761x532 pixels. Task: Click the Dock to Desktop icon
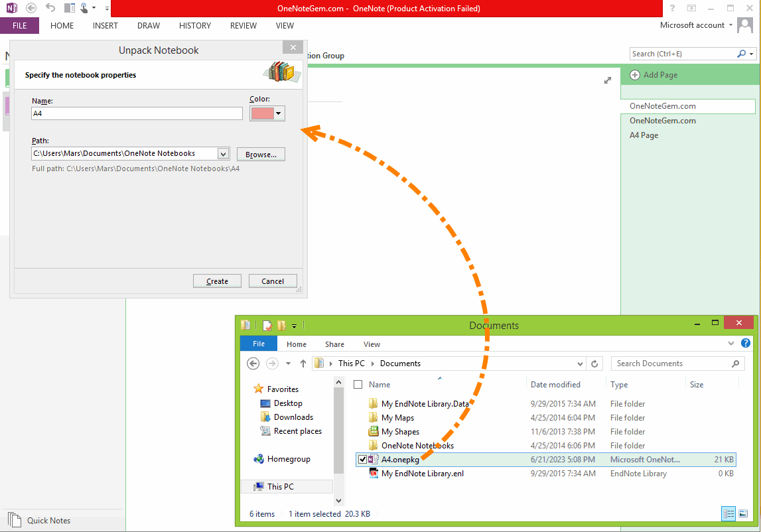[x=70, y=8]
